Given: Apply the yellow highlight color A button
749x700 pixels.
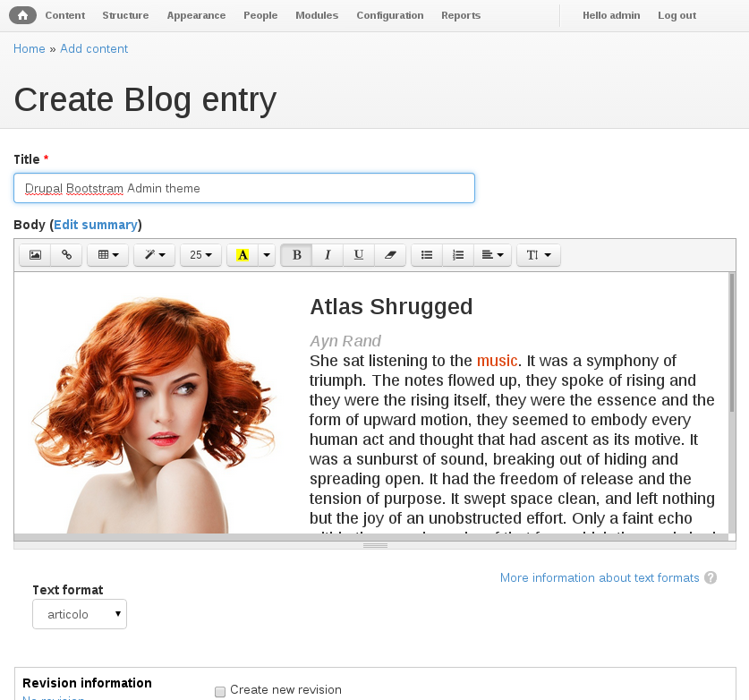Looking at the screenshot, I should click(x=243, y=255).
